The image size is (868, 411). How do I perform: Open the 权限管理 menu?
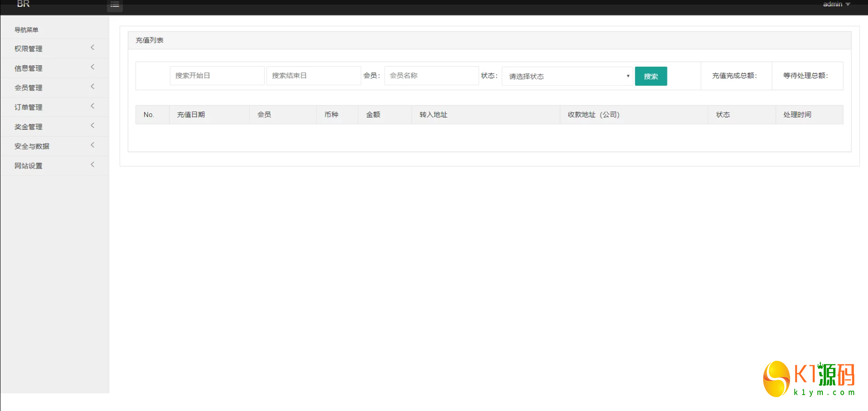pos(55,48)
